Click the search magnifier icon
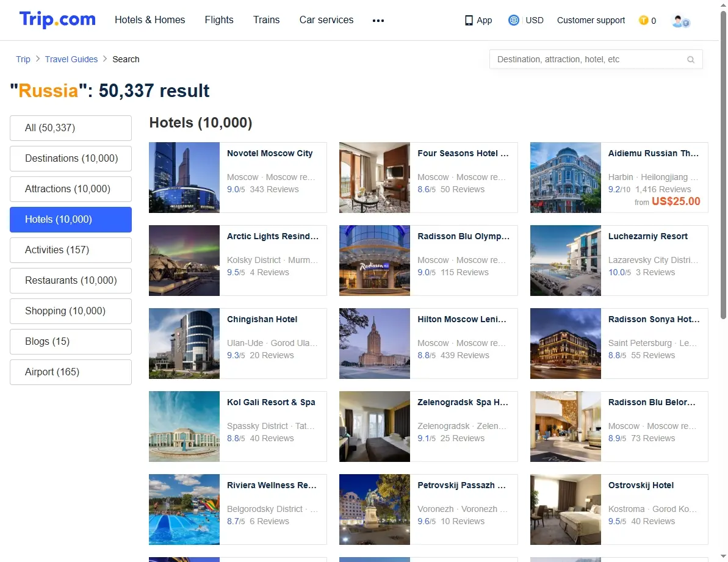The height and width of the screenshot is (562, 728). pyautogui.click(x=691, y=59)
